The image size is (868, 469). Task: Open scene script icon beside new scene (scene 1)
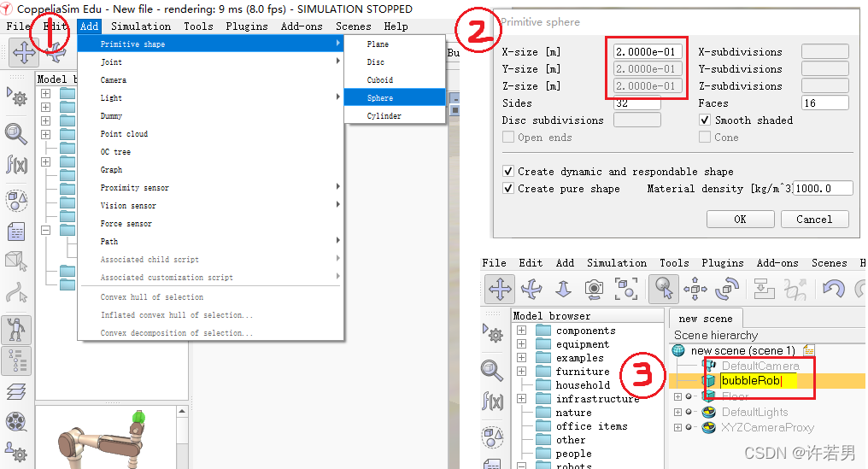pos(809,350)
